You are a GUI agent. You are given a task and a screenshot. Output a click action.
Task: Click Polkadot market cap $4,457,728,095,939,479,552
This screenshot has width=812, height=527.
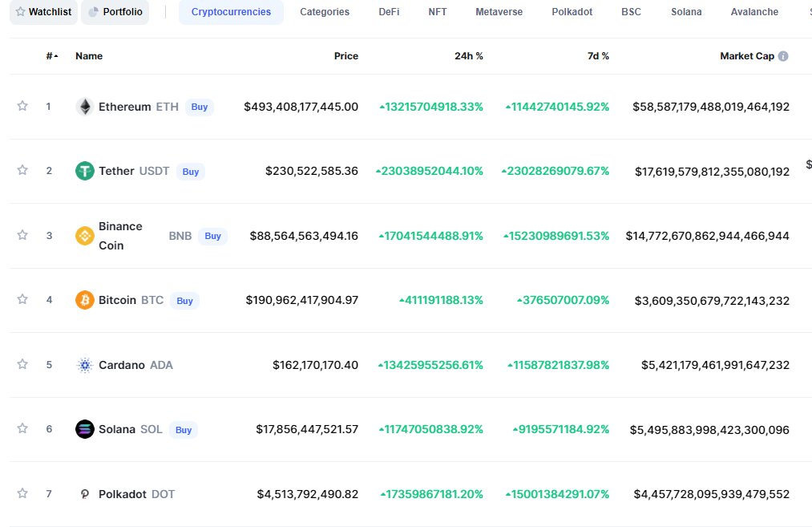712,494
